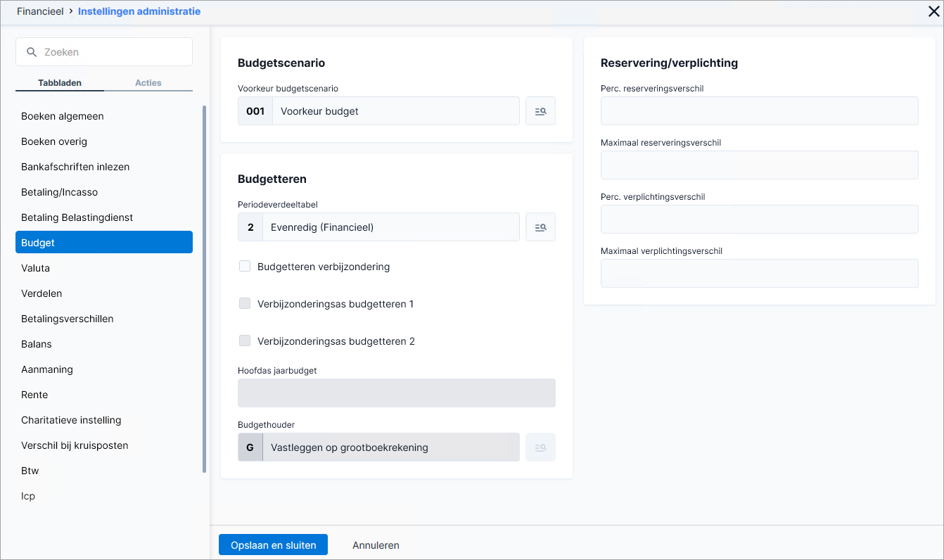The height and width of the screenshot is (560, 944).
Task: Focus the Maximaal verplichtingsverschil field
Action: tap(759, 274)
